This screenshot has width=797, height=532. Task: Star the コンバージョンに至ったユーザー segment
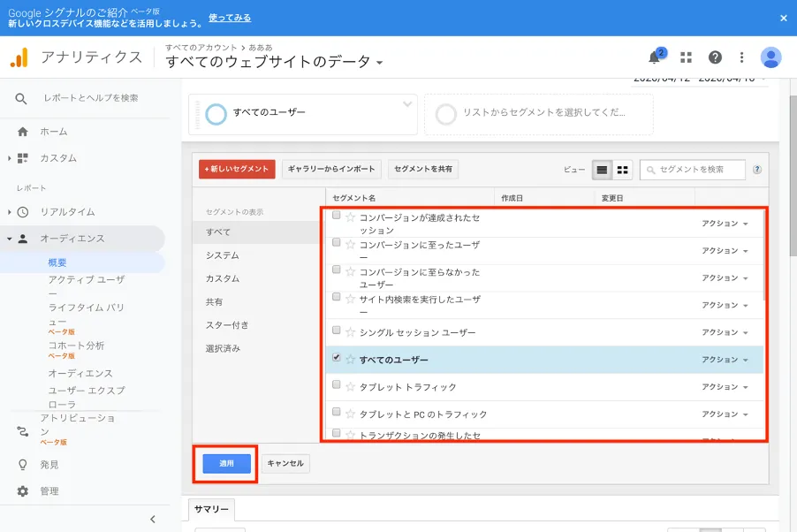[350, 245]
